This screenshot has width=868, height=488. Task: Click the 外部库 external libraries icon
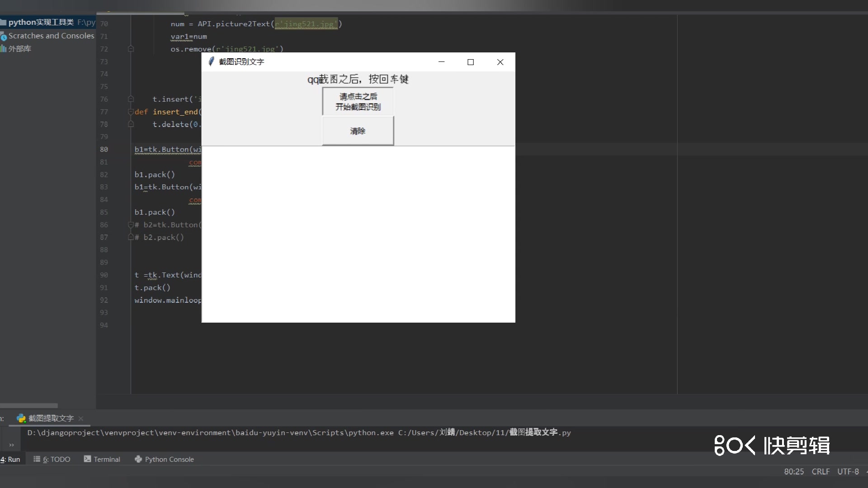pos(4,48)
